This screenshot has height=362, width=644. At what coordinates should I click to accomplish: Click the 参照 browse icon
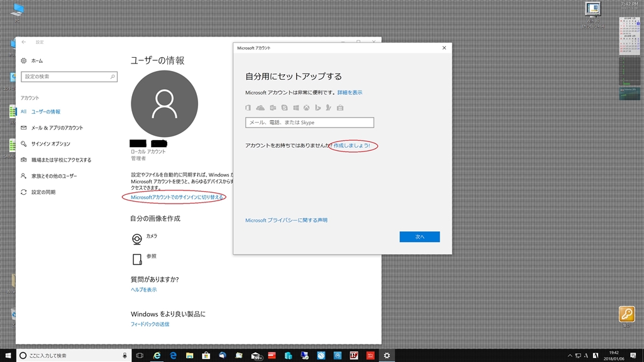[x=136, y=259]
